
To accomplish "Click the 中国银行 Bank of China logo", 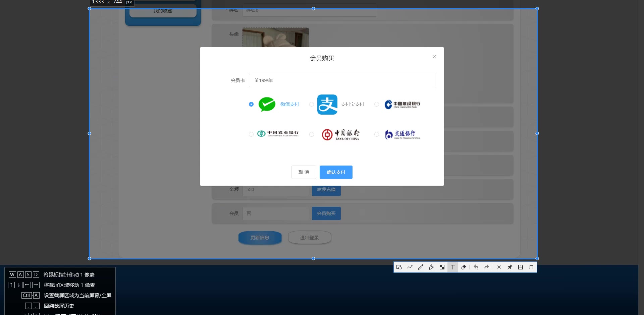I will pos(340,134).
